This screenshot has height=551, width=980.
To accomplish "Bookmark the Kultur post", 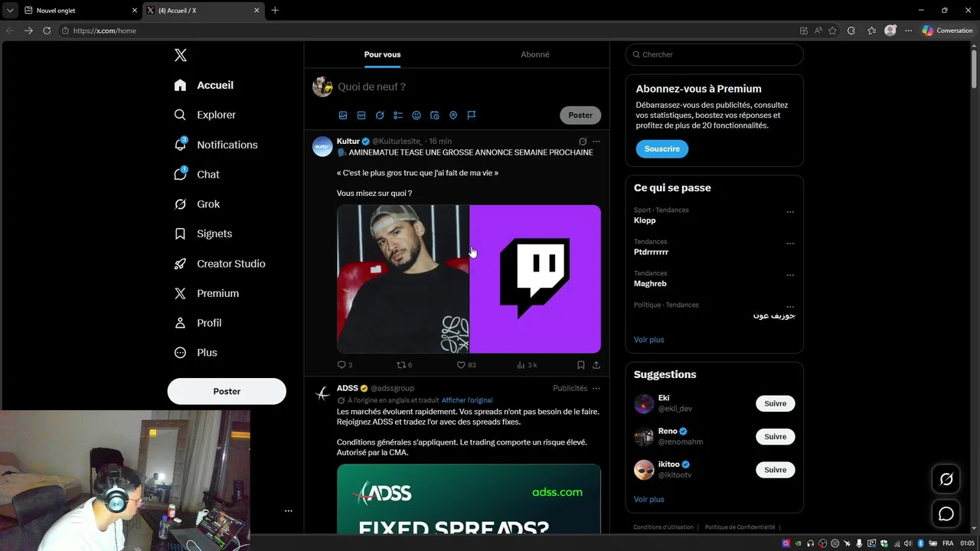I will coord(581,365).
